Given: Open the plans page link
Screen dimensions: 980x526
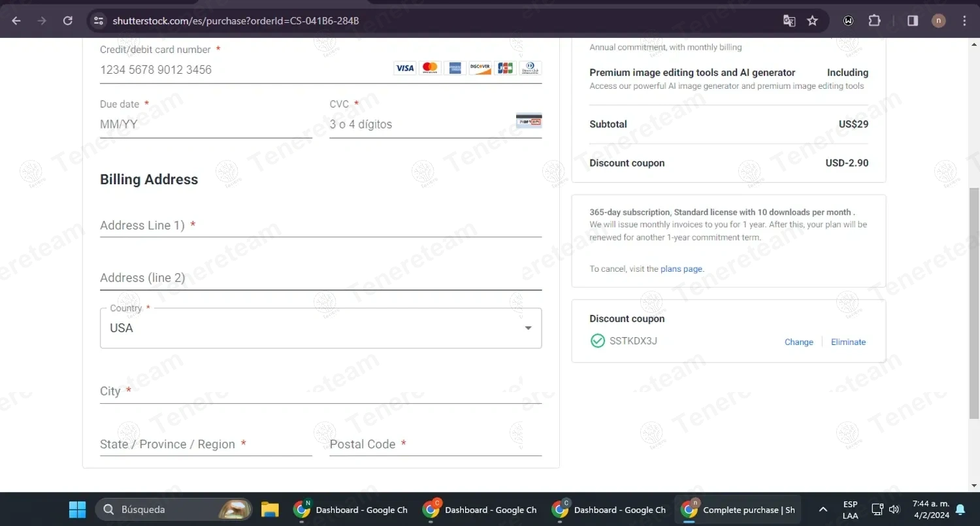Looking at the screenshot, I should pos(681,269).
